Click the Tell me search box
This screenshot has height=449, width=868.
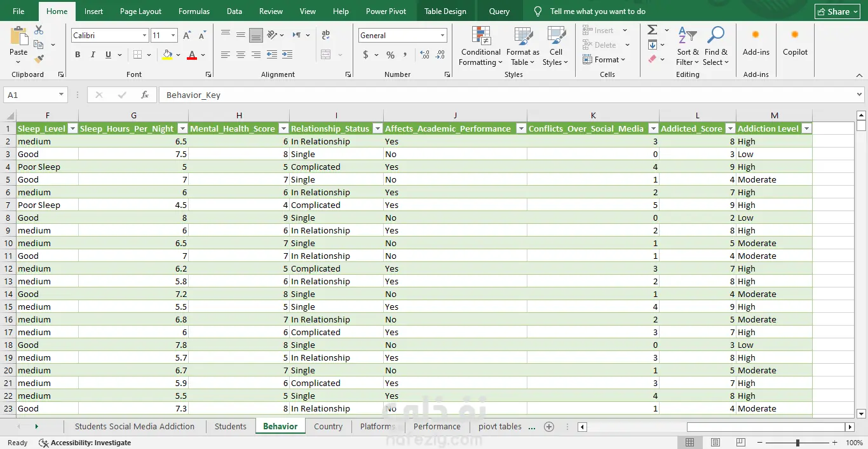point(597,11)
